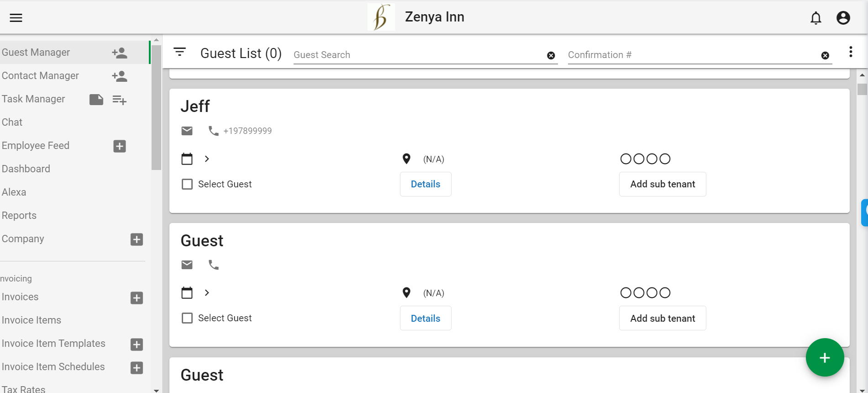Expand Jeff's booking dates chevron
This screenshot has width=868, height=393.
click(206, 159)
